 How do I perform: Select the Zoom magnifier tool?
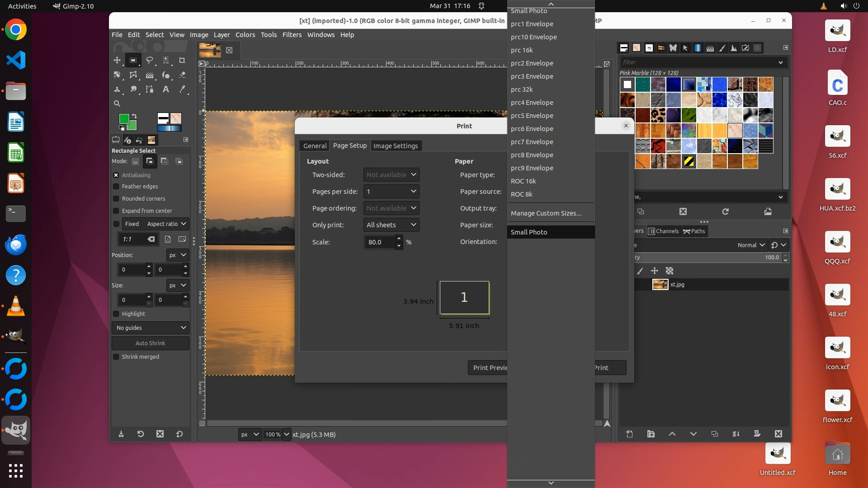pos(117,103)
